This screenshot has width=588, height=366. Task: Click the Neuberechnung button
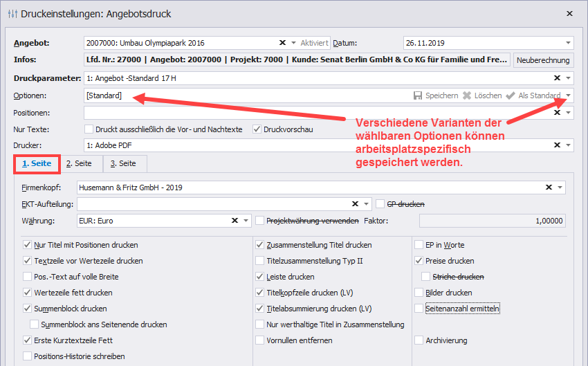point(544,60)
